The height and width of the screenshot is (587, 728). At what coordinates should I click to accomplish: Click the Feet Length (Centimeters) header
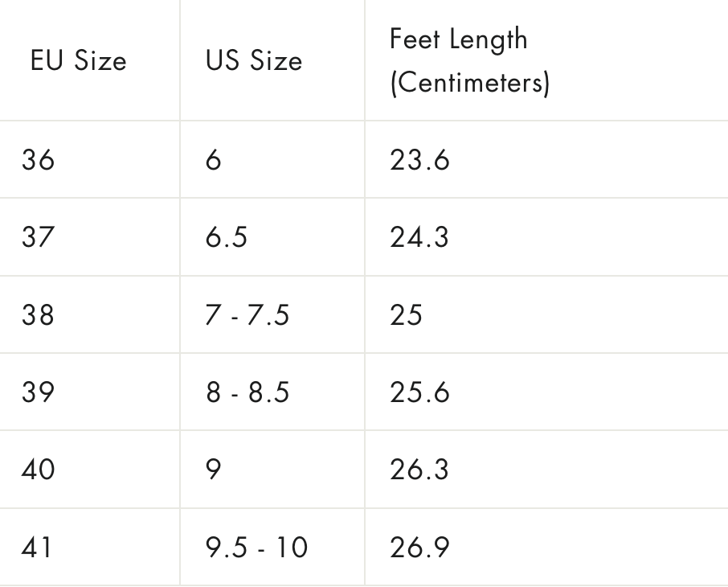pos(469,61)
